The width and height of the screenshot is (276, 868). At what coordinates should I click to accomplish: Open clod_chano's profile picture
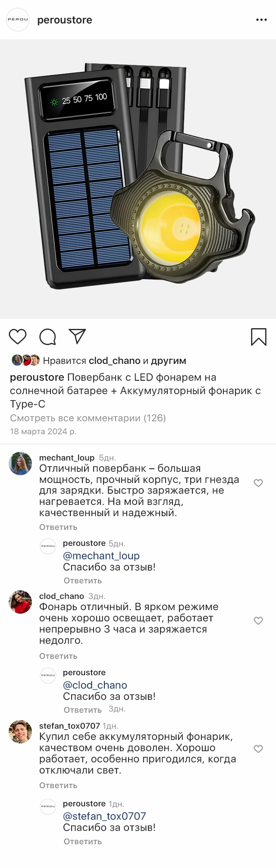(x=20, y=602)
